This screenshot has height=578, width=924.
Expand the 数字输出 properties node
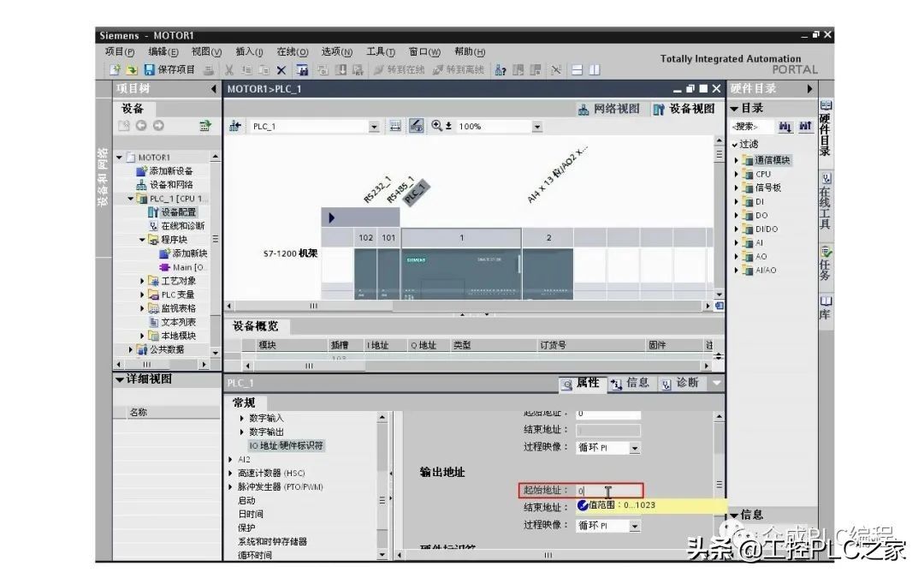241,432
